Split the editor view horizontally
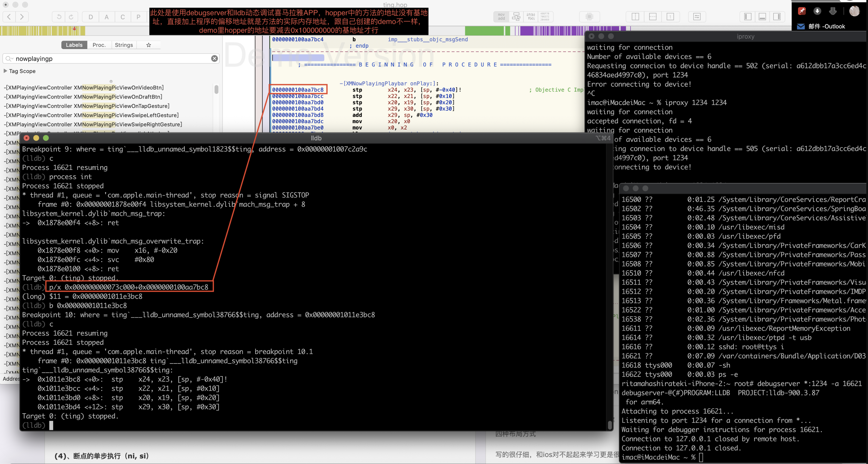This screenshot has width=868, height=464. tap(653, 16)
